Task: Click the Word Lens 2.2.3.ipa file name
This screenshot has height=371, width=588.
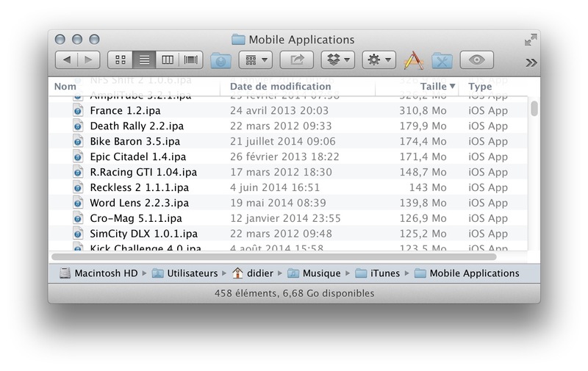Action: pos(140,203)
